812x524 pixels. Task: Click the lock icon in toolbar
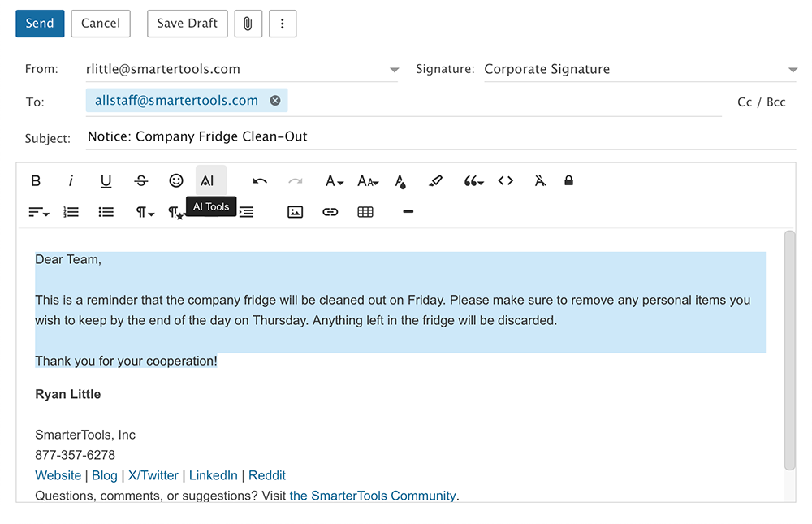(x=568, y=180)
